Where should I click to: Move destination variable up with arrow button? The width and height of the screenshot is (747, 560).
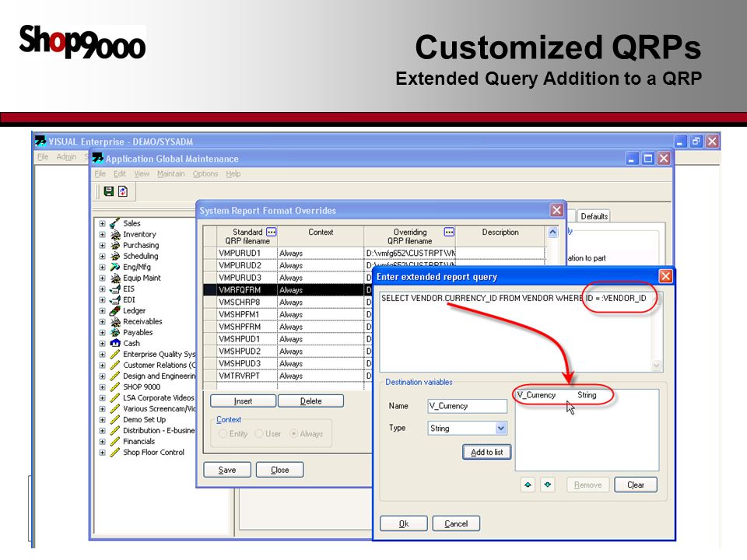coord(528,485)
